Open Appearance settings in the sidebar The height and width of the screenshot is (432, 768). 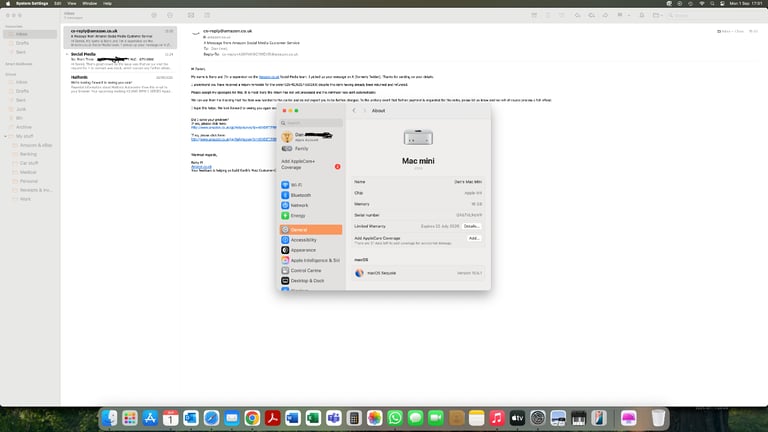click(311, 250)
